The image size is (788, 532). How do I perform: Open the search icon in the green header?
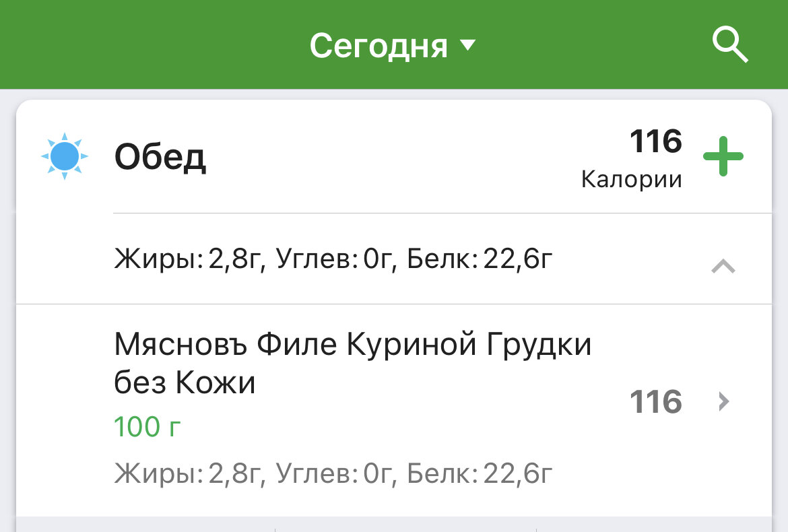coord(731,44)
